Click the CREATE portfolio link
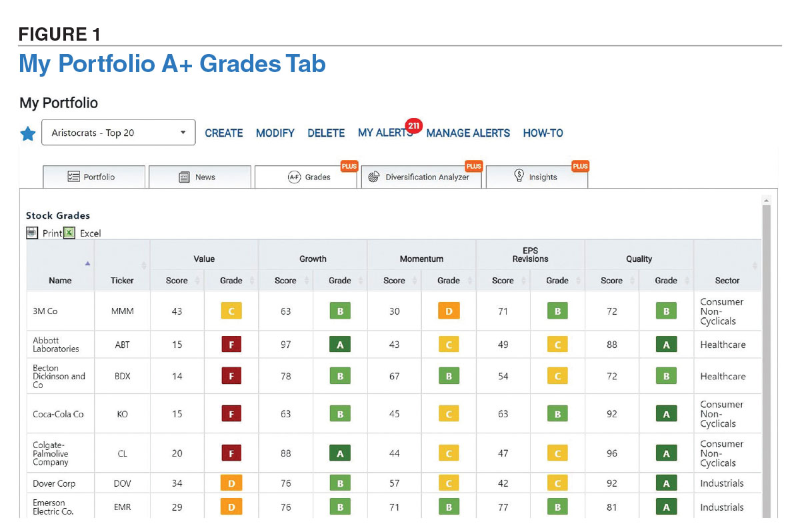 [223, 133]
